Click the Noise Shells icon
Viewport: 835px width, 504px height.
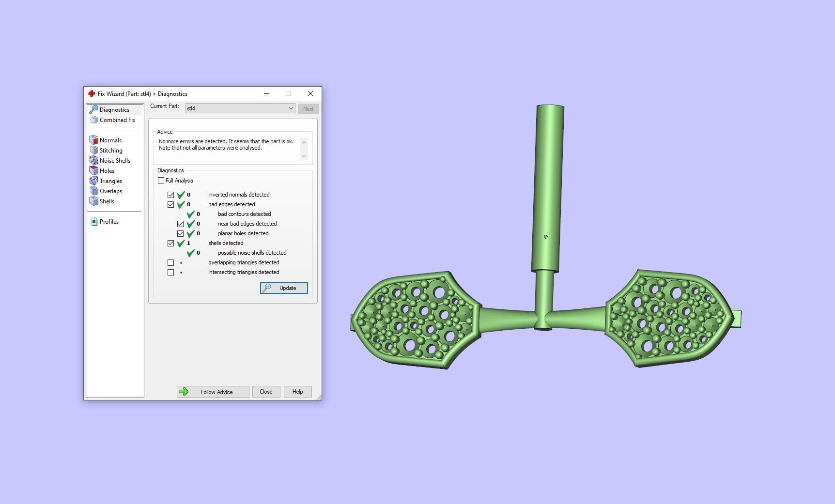[94, 161]
